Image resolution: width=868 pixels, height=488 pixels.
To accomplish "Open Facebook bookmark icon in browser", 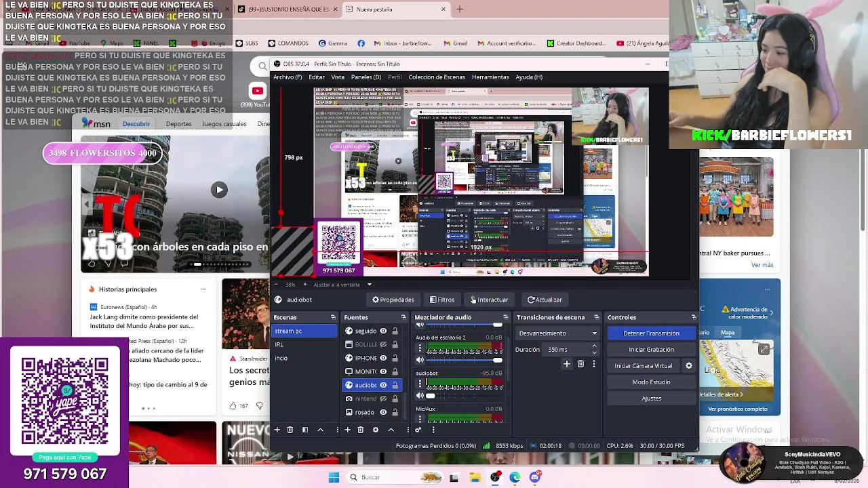I will 361,43.
